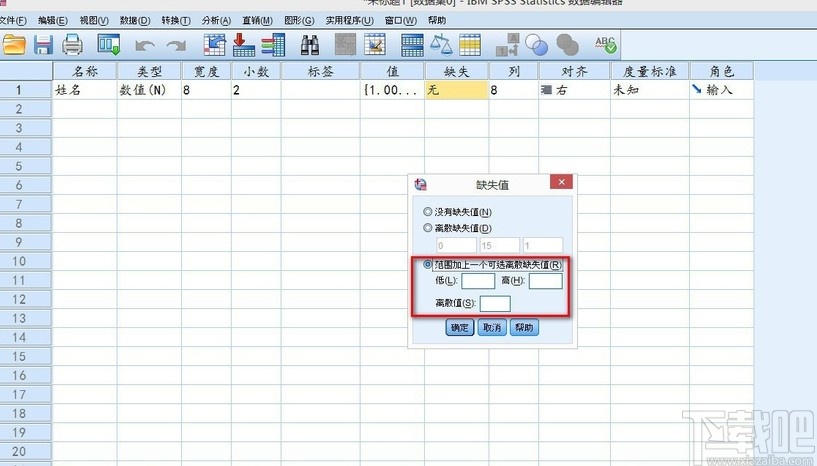This screenshot has height=466, width=817.
Task: Click the Split file icon
Action: pos(412,45)
